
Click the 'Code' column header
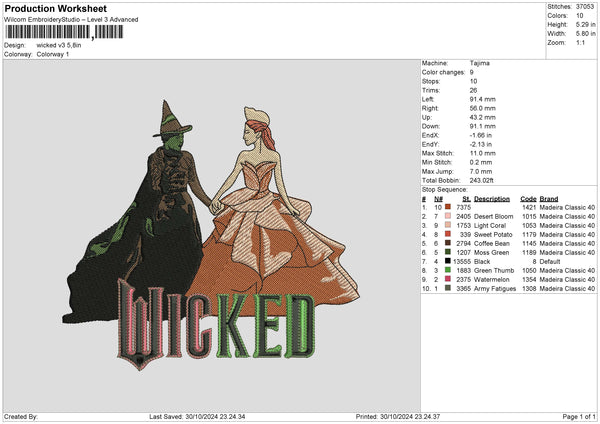point(528,199)
